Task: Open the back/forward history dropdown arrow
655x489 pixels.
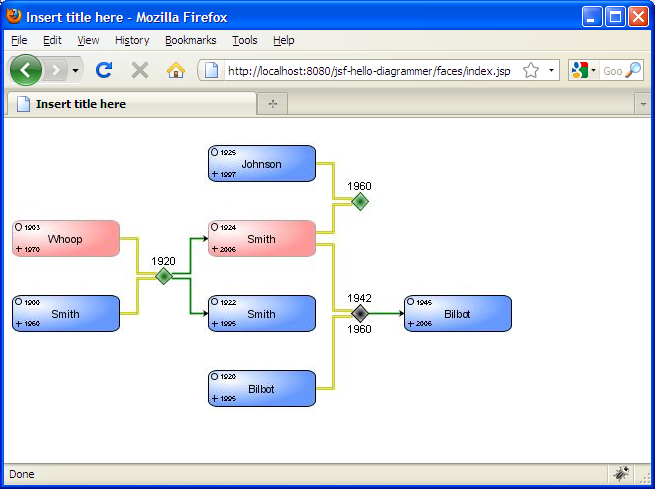Action: click(x=76, y=71)
